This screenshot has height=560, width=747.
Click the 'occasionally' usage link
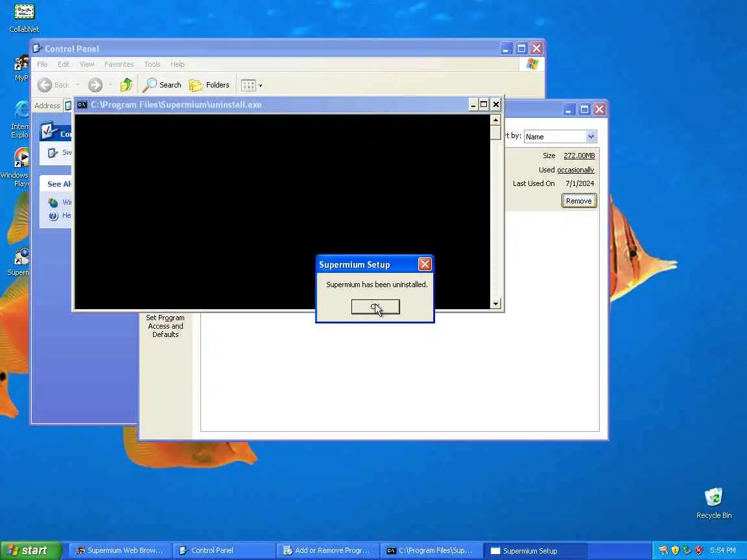click(x=576, y=170)
